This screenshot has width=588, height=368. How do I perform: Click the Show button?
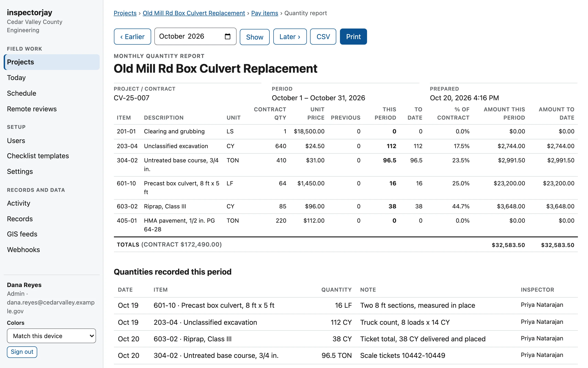(254, 37)
